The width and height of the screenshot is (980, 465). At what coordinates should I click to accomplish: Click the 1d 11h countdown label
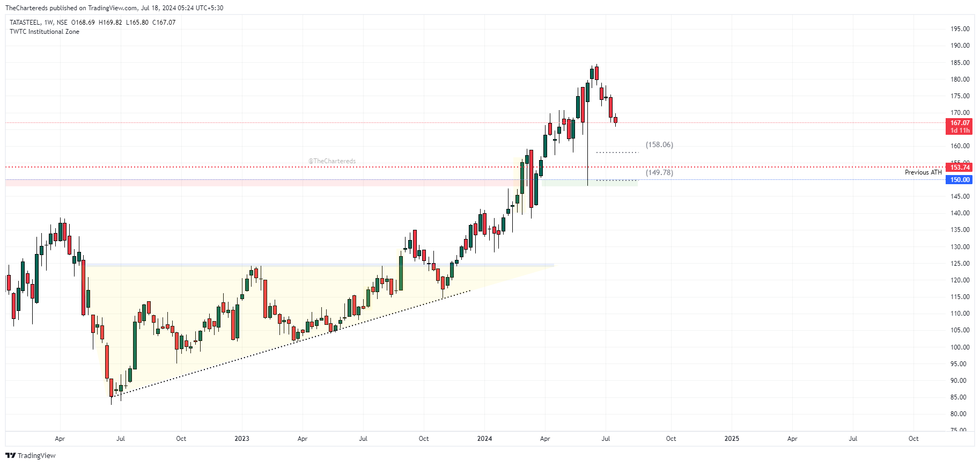pyautogui.click(x=960, y=130)
